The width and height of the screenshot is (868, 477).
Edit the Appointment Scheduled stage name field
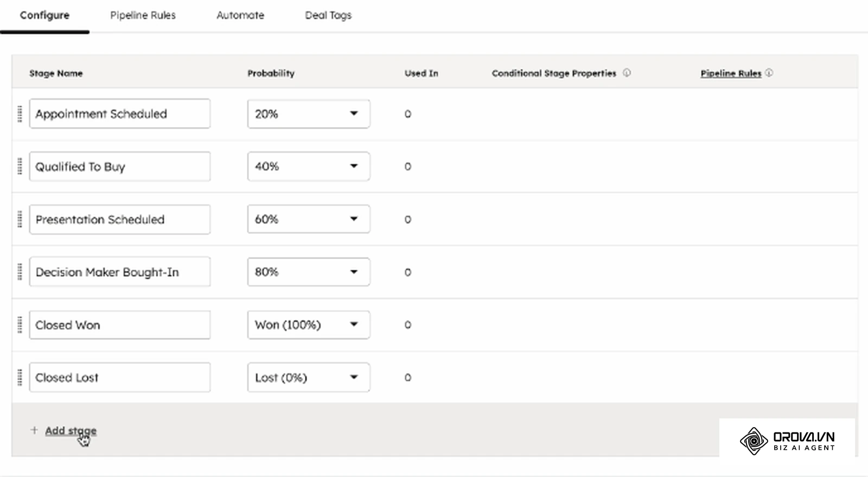pyautogui.click(x=120, y=113)
